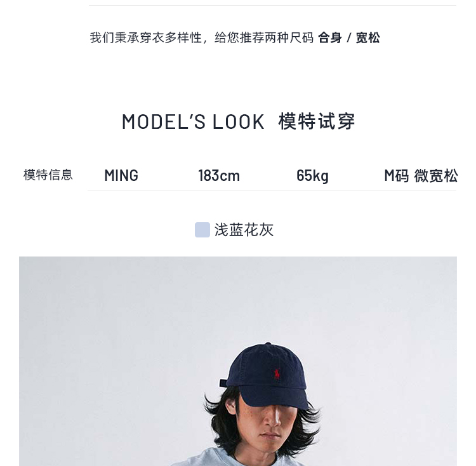Click the 浅蓝花灰 color name label
Viewport: 476px width, 466px height.
[x=244, y=230]
